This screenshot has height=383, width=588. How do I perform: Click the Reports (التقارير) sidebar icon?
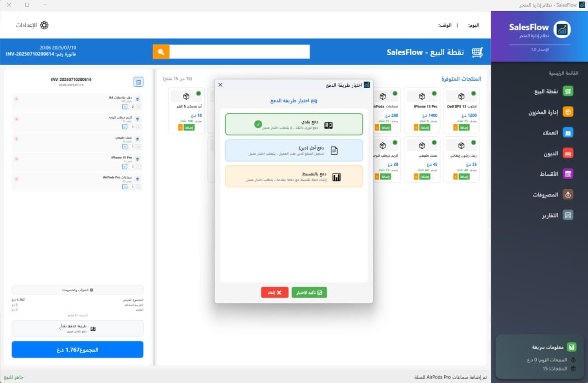[x=568, y=215]
